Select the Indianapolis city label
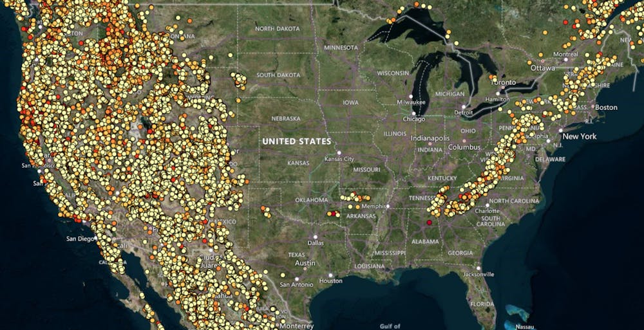This screenshot has height=330, width=644. [x=430, y=138]
